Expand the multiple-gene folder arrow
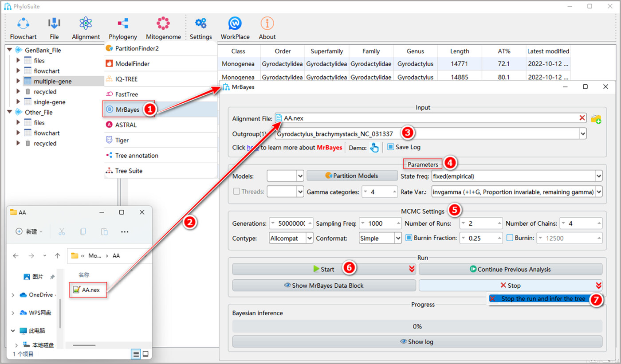This screenshot has width=621, height=364. click(18, 81)
